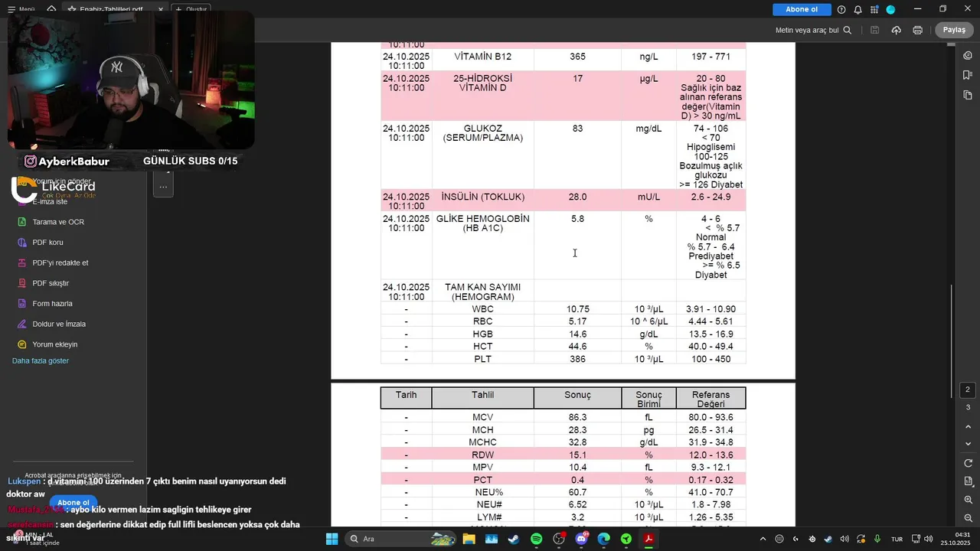980x551 pixels.
Task: Open File Explorer from the taskbar
Action: click(469, 539)
